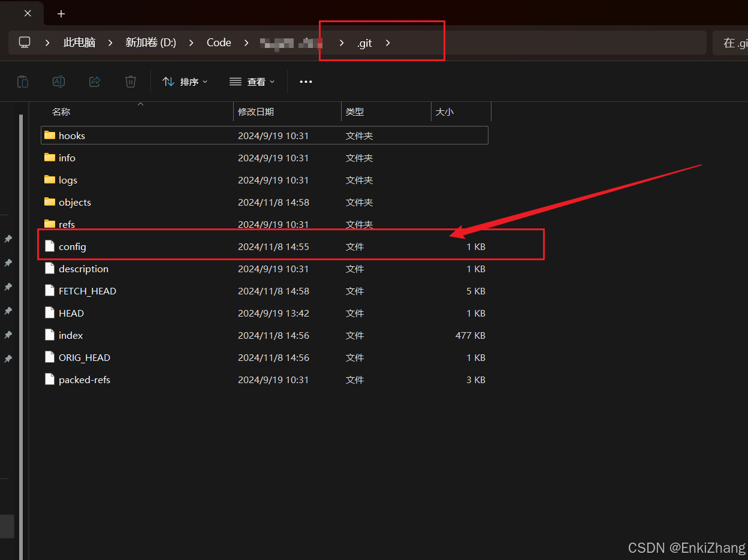Select the packed-refs file icon
The width and height of the screenshot is (748, 560).
(x=50, y=380)
